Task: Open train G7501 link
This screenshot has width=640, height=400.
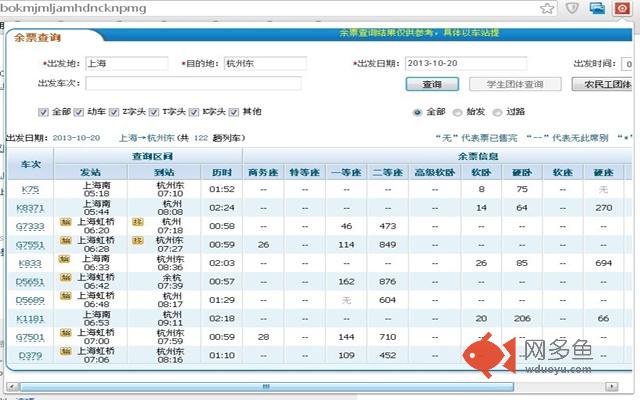Action: click(x=30, y=337)
